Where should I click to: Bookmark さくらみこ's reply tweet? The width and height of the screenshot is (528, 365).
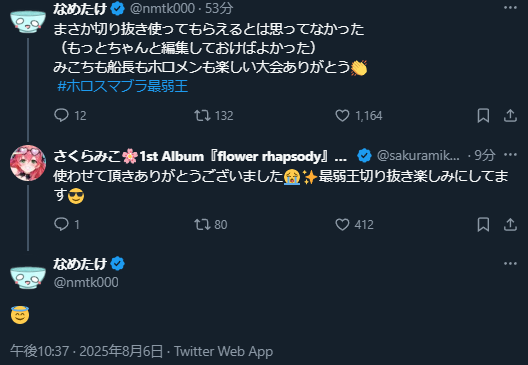(x=483, y=224)
